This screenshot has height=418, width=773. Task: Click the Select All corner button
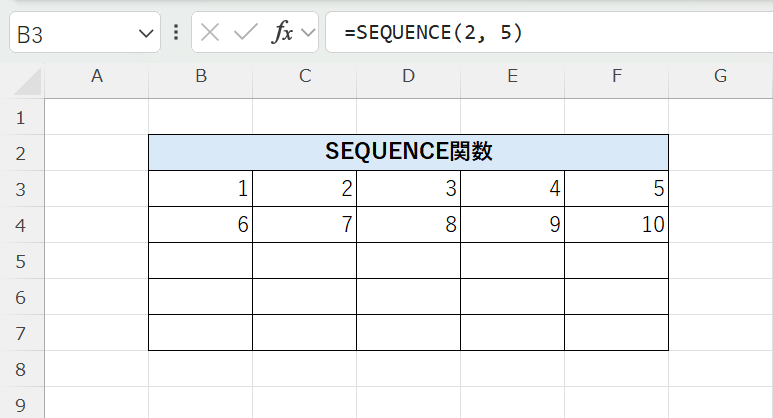coord(21,76)
